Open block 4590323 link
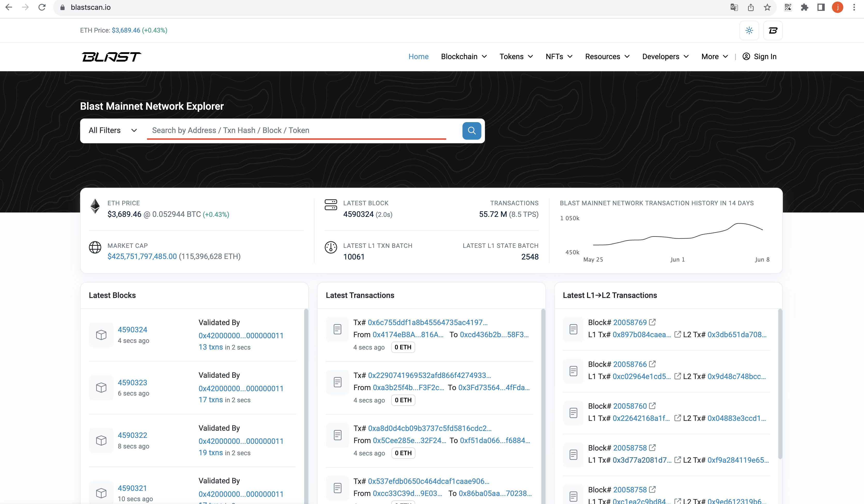The height and width of the screenshot is (504, 864). tap(132, 382)
